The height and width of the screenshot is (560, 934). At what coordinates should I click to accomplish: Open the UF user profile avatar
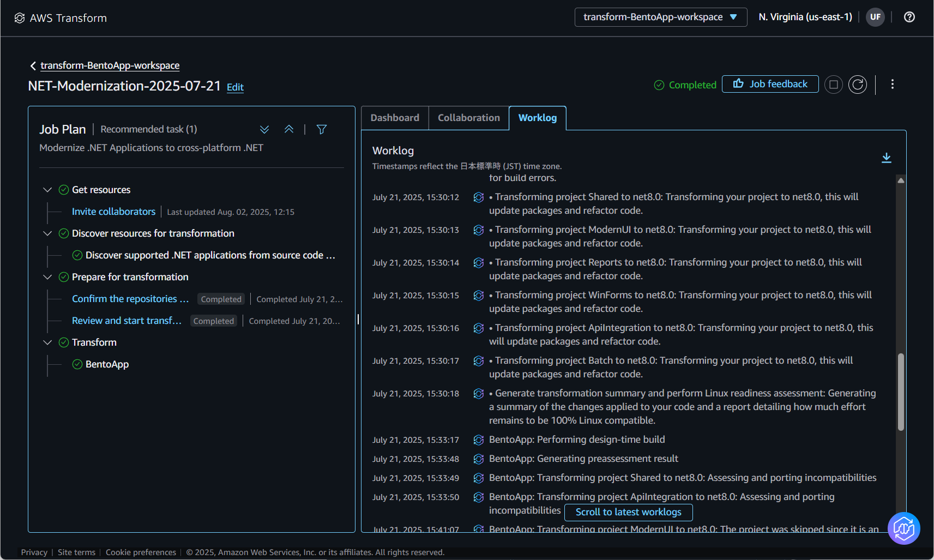875,17
